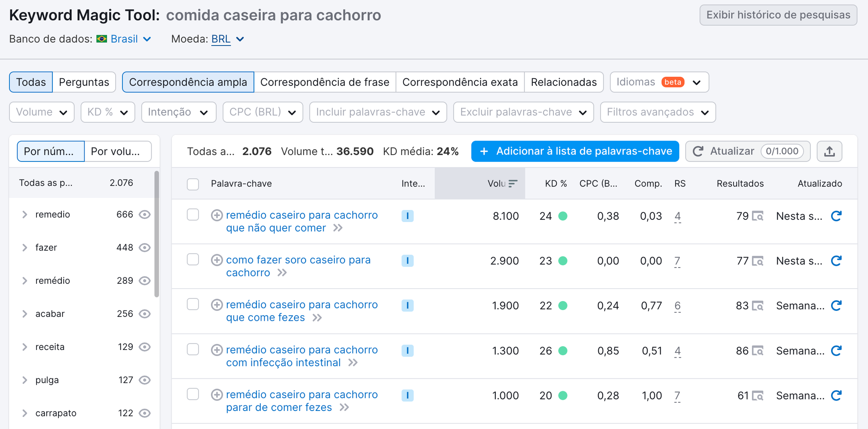Click the green KD difficulty indicator on first row

[x=563, y=216]
